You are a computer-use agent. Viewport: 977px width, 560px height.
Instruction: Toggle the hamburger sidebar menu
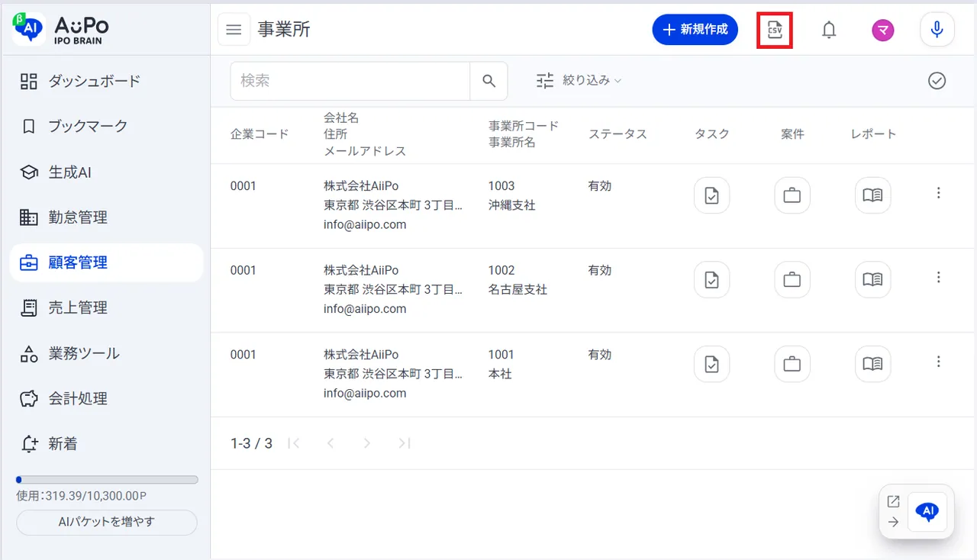click(x=234, y=30)
